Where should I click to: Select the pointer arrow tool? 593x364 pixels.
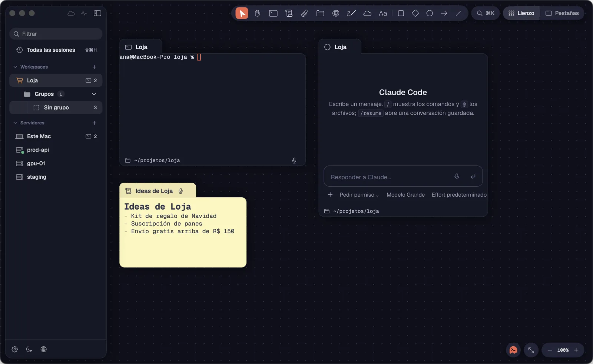coord(242,13)
